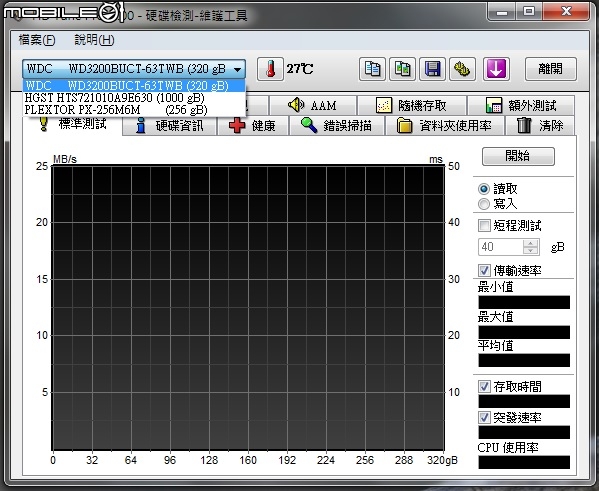Open options with the gears icon
The image size is (599, 491).
pos(462,69)
